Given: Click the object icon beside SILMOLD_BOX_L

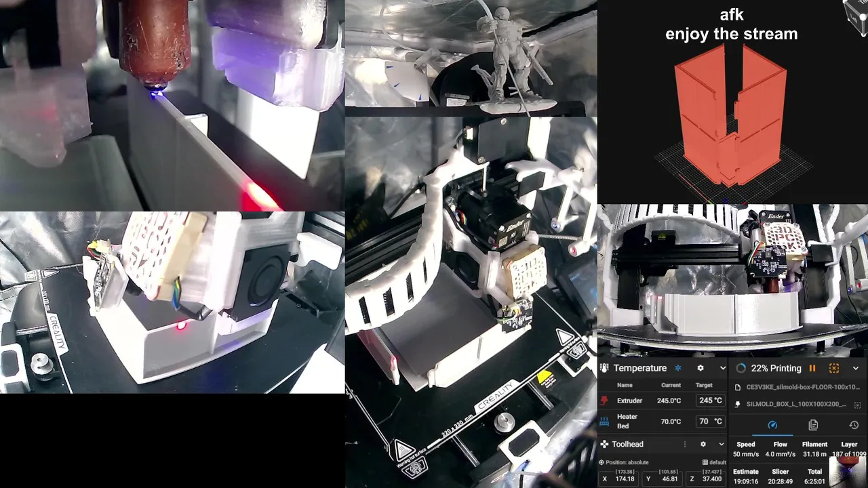Looking at the screenshot, I should [738, 404].
